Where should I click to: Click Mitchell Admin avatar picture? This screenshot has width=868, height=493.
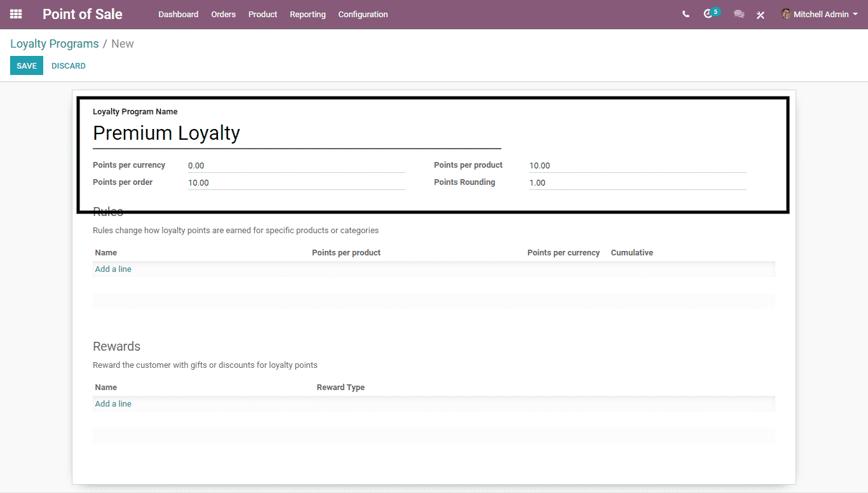(x=786, y=14)
